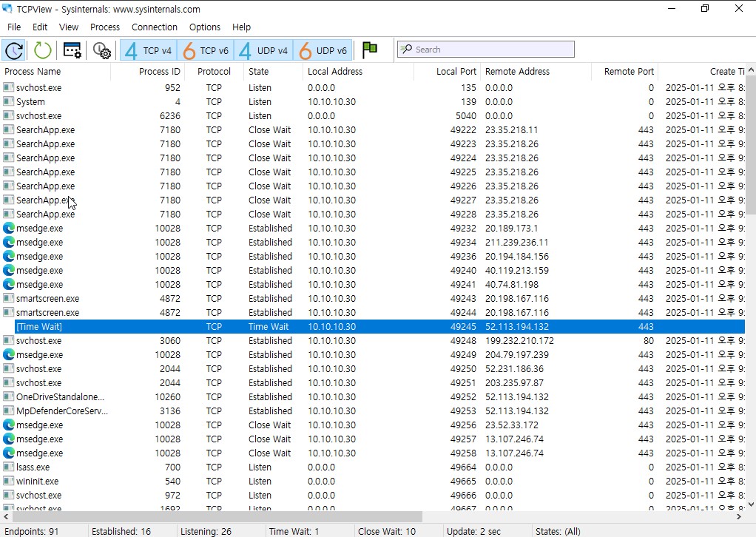Click the green flag states filter icon
This screenshot has height=537, width=756.
370,49
